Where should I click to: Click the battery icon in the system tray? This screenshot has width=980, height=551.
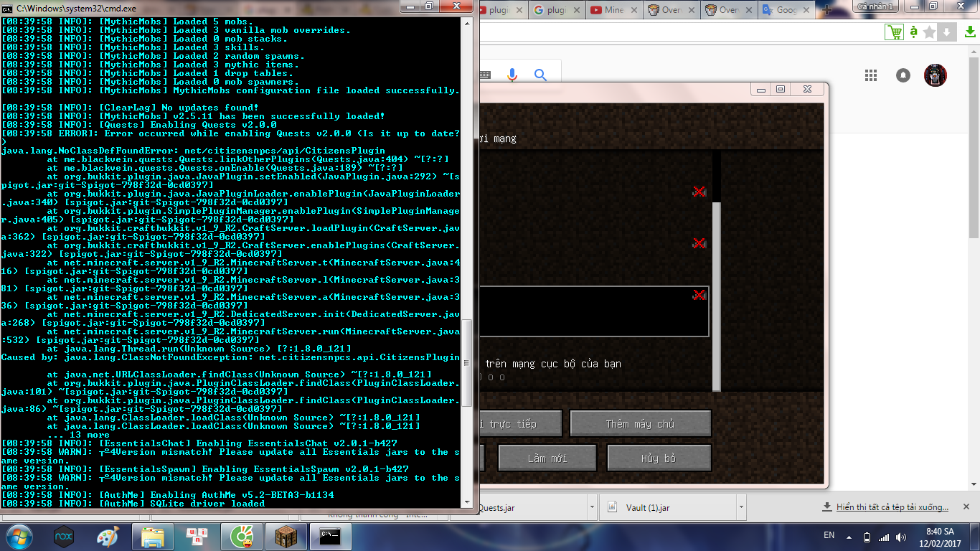pyautogui.click(x=867, y=537)
